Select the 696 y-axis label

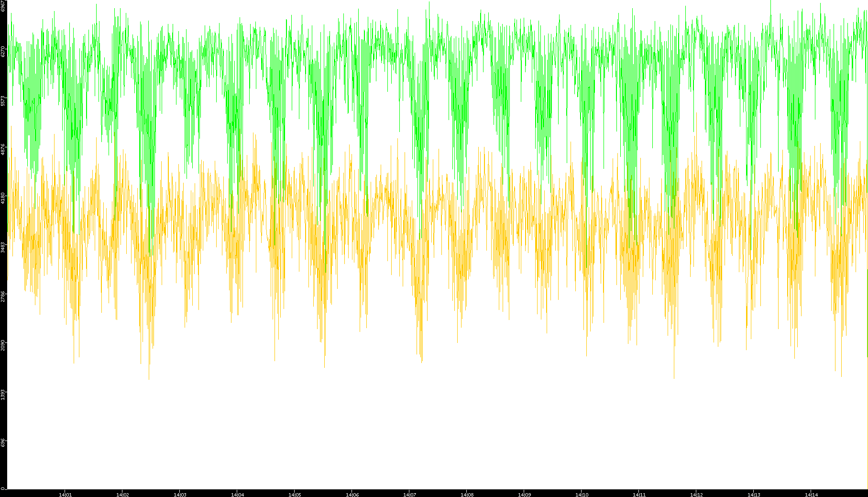3,442
